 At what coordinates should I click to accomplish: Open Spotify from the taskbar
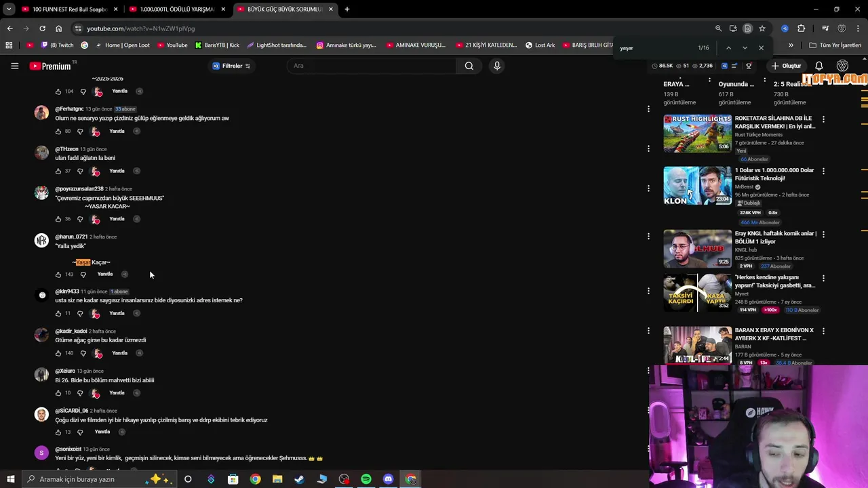tap(366, 479)
